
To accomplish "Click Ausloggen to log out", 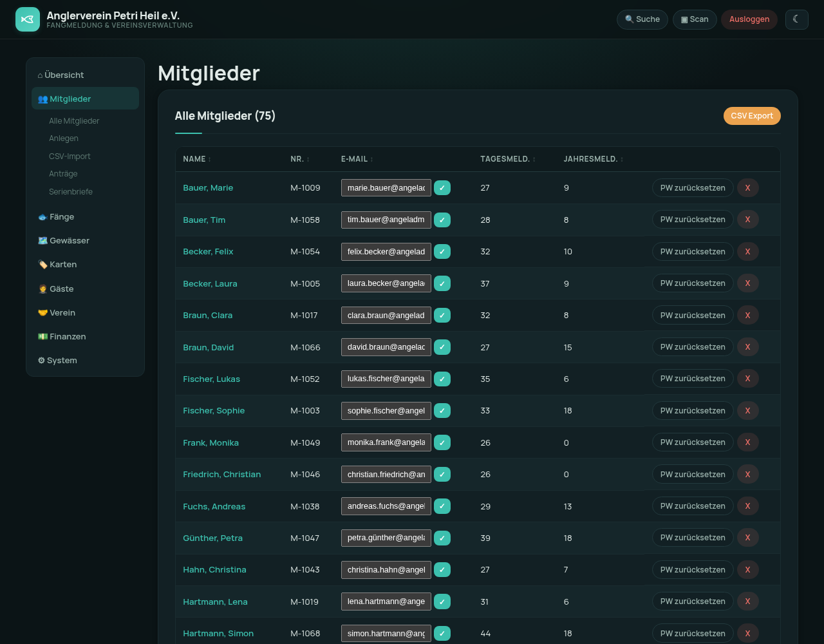I will [749, 19].
